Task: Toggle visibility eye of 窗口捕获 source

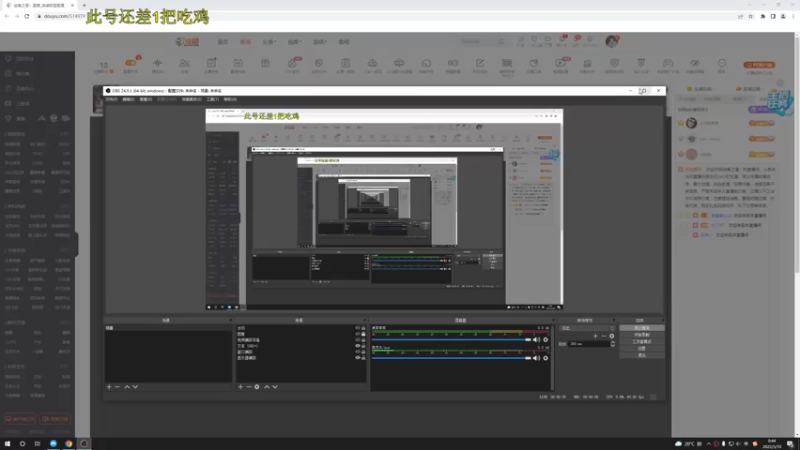Action: pos(358,352)
